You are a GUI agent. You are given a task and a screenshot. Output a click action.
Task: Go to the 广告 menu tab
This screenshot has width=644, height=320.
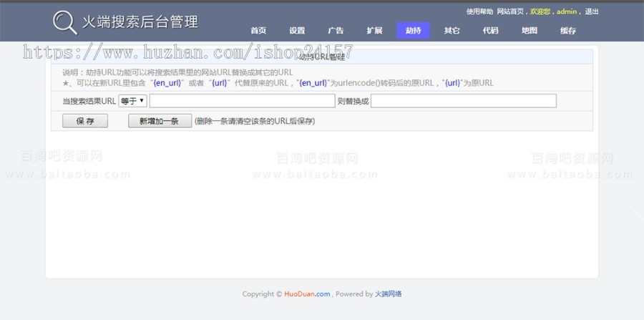(x=336, y=30)
